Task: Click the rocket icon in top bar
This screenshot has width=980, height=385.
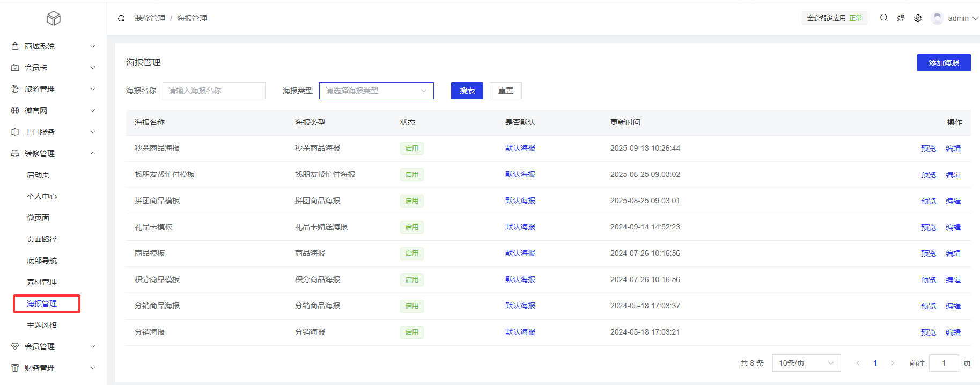Action: 901,18
